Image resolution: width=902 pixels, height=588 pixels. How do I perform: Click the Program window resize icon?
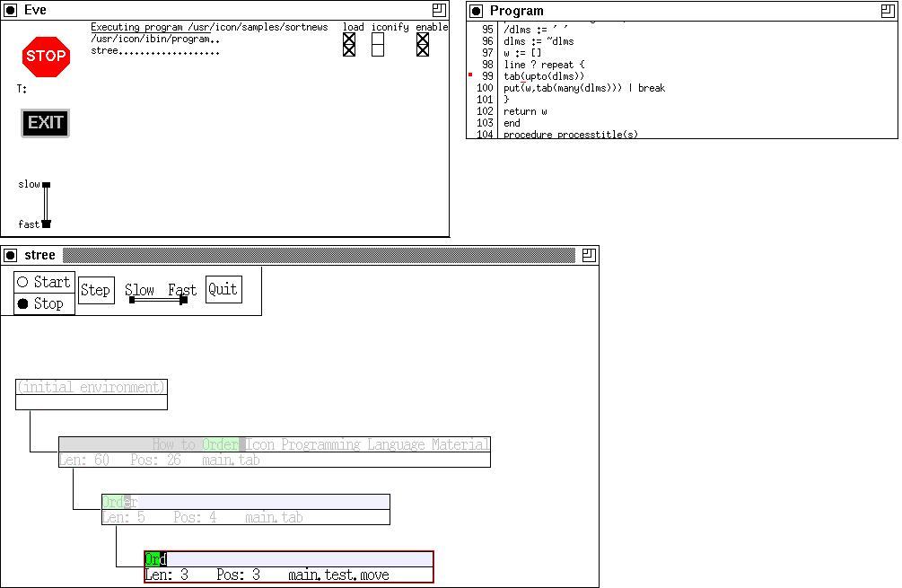(x=887, y=11)
